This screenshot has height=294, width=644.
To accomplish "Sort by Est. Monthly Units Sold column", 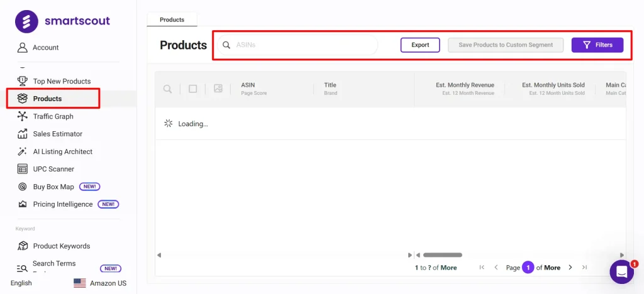I will pos(553,85).
